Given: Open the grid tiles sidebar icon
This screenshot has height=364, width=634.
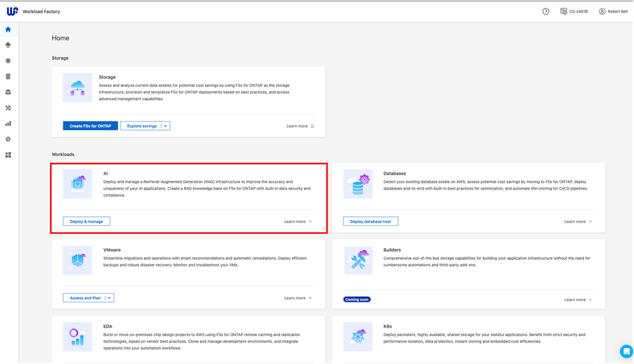Looking at the screenshot, I should point(8,155).
